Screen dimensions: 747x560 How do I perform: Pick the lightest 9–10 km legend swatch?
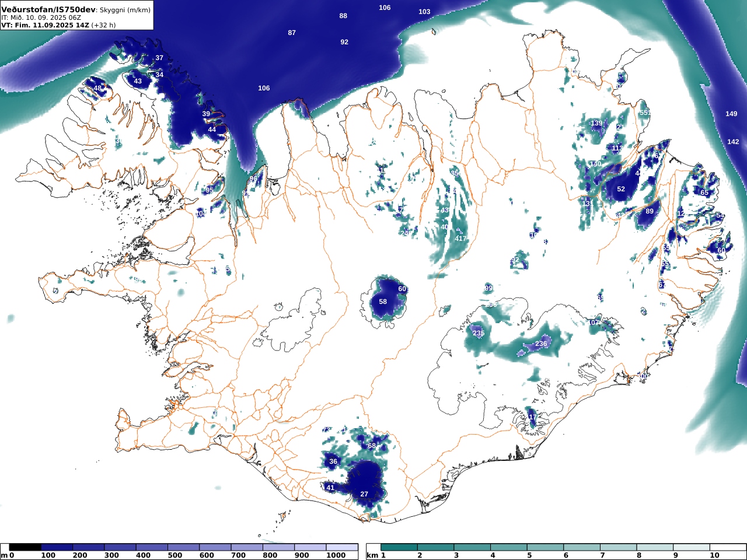pos(691,547)
